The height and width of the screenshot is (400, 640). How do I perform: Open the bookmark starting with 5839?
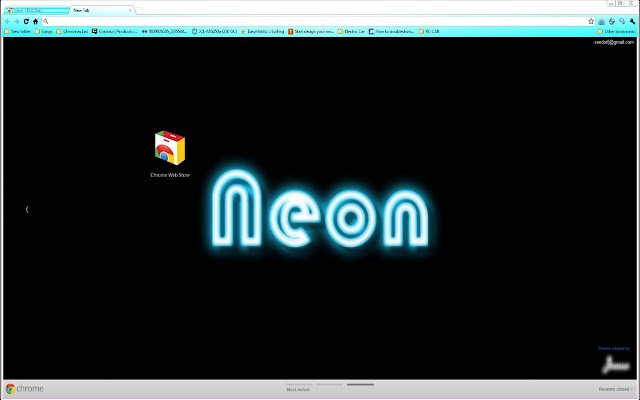(164, 31)
